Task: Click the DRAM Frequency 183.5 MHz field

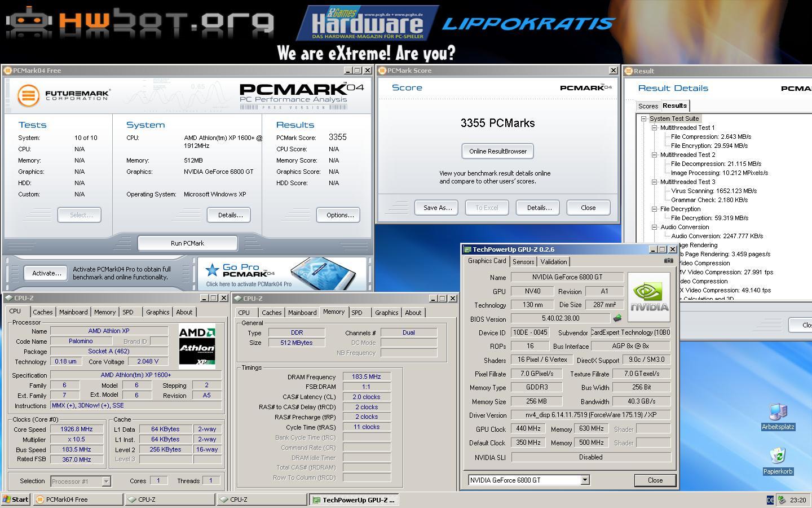Action: click(x=367, y=376)
